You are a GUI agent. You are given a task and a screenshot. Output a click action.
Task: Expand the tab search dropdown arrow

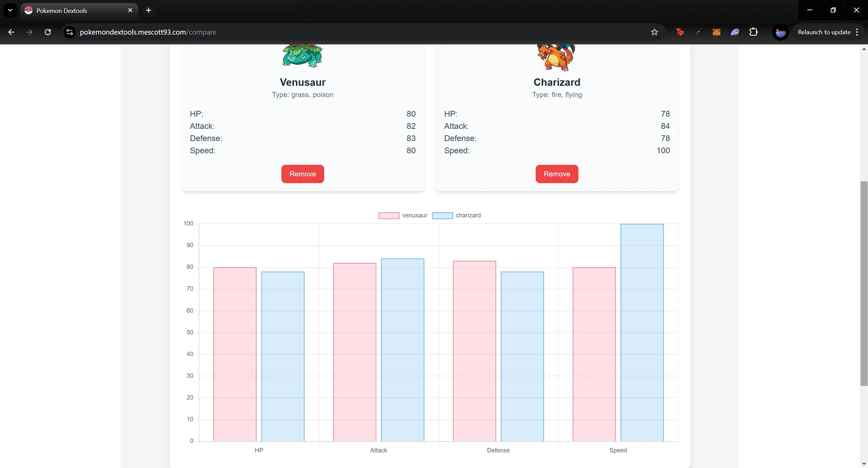[10, 10]
